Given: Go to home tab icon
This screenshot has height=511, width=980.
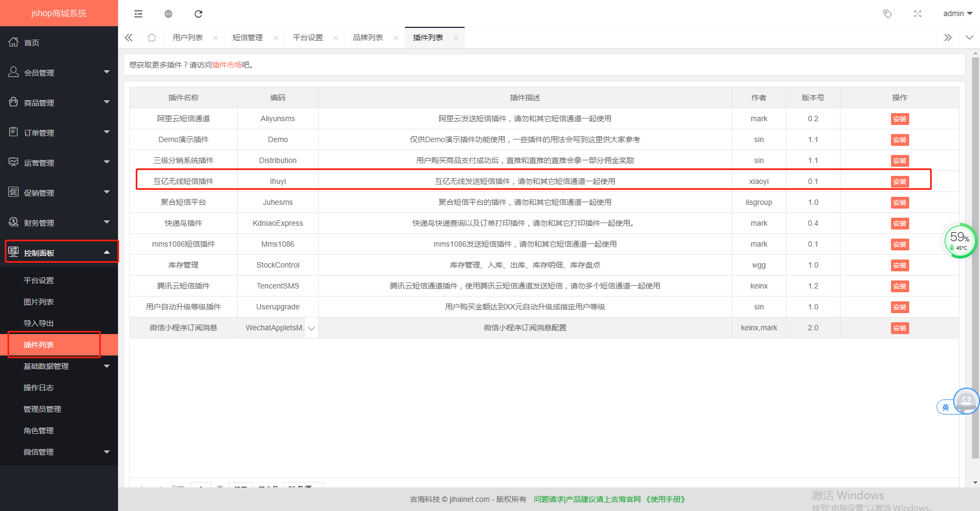Looking at the screenshot, I should pos(152,38).
